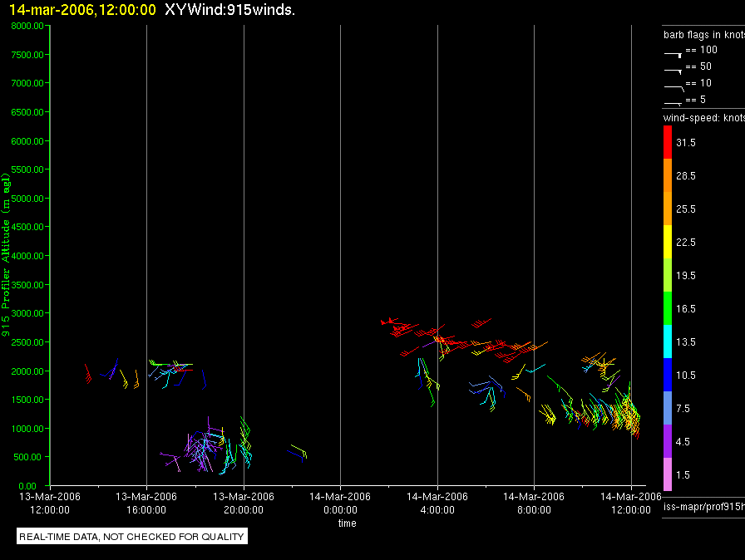Select the green 16.5 knots color band
This screenshot has width=745, height=560.
pos(668,308)
